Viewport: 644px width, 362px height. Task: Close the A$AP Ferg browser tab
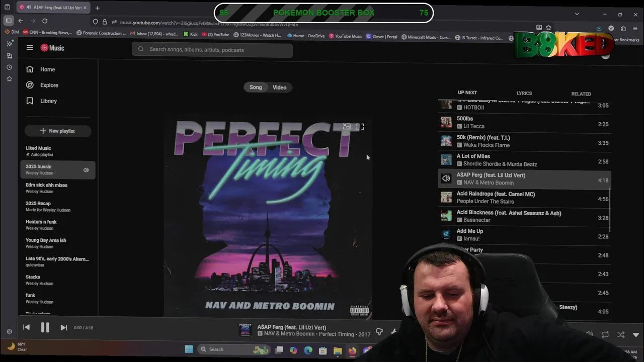(x=85, y=8)
